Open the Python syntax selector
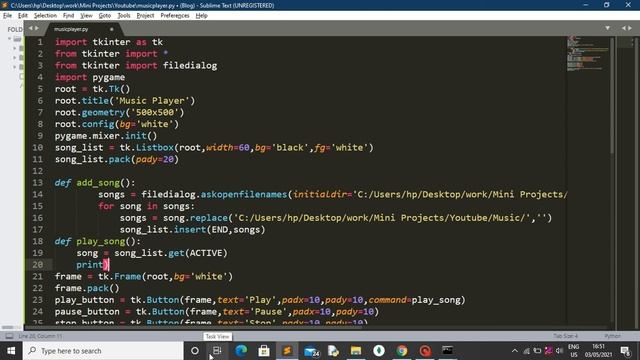 (x=612, y=336)
